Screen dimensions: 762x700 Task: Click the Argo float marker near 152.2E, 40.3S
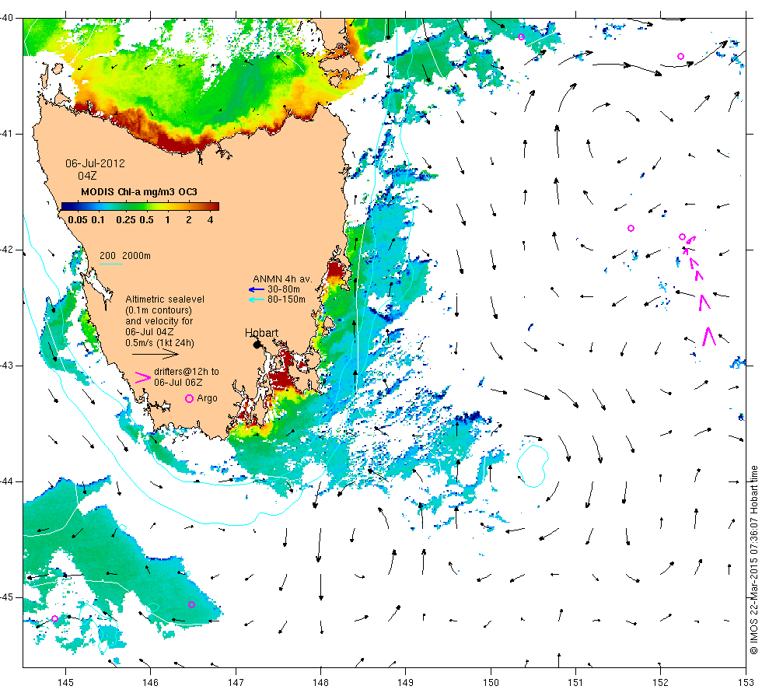681,56
